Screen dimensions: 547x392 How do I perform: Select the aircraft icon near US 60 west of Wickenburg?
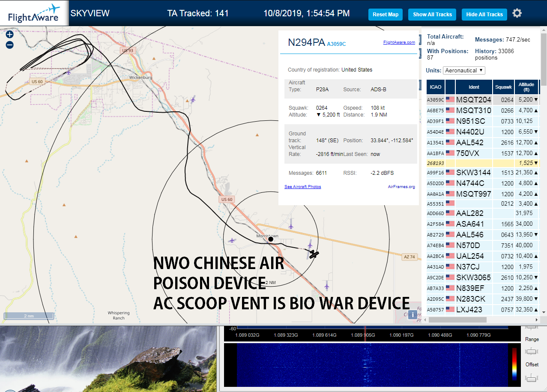(69, 72)
